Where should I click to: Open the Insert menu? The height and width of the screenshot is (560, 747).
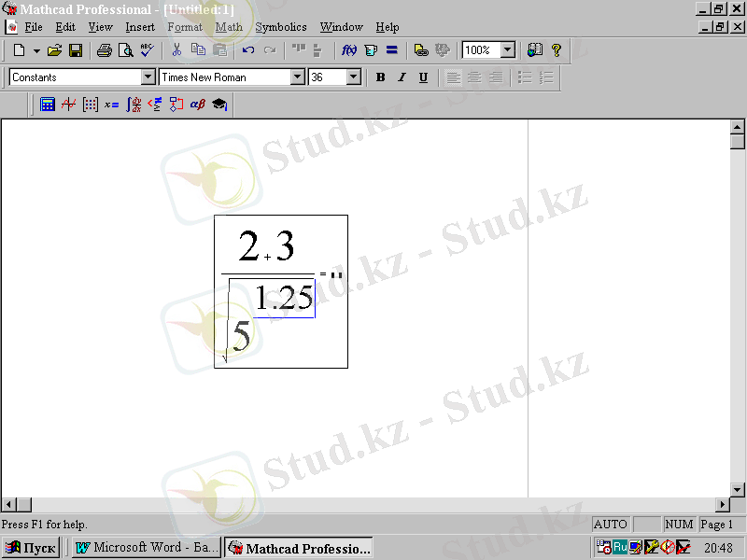coord(140,27)
